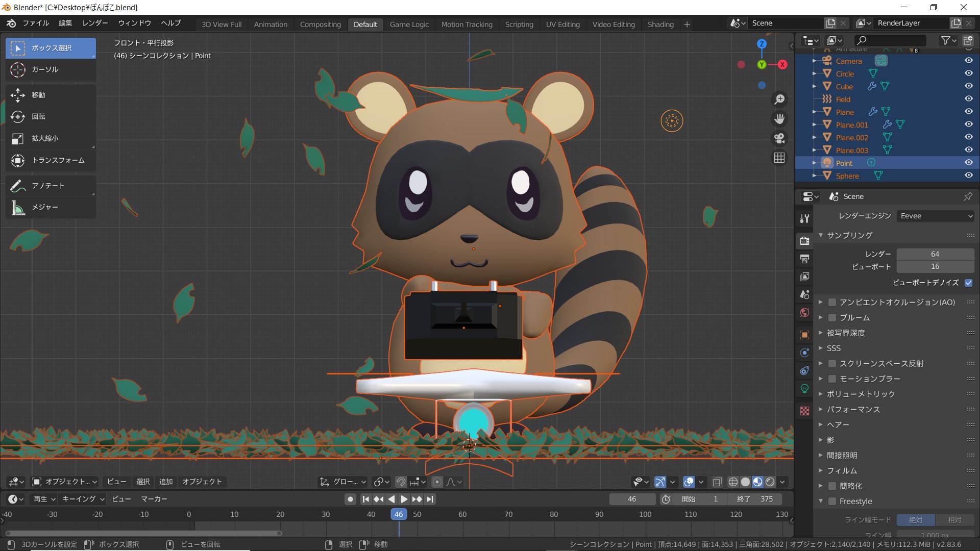Open the World properties tab icon

804,313
